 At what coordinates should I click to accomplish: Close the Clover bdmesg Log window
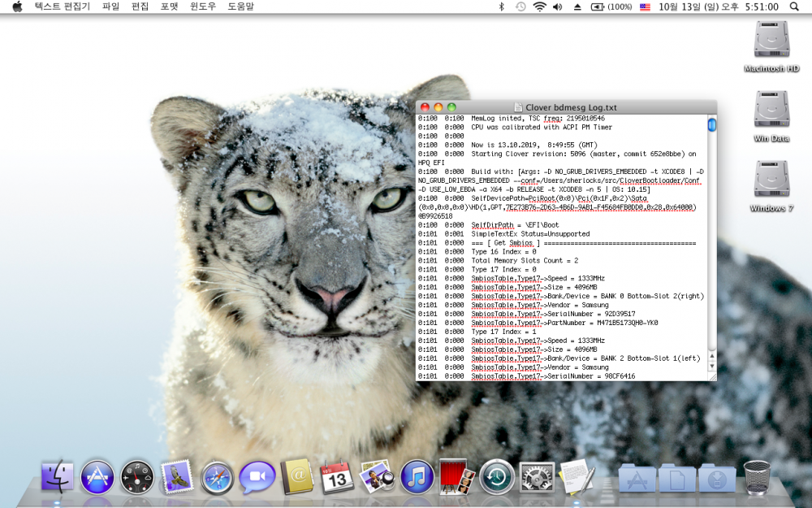425,107
